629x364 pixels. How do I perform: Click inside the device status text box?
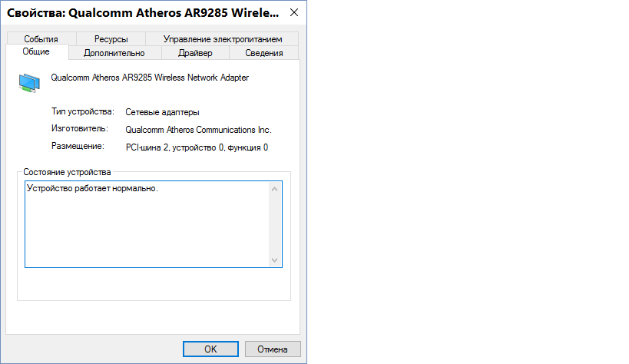(x=146, y=224)
